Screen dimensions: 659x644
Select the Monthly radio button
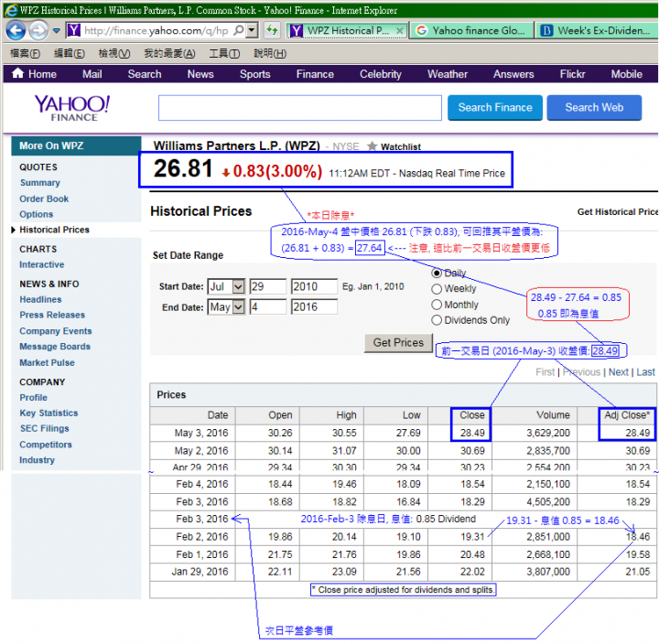(437, 305)
